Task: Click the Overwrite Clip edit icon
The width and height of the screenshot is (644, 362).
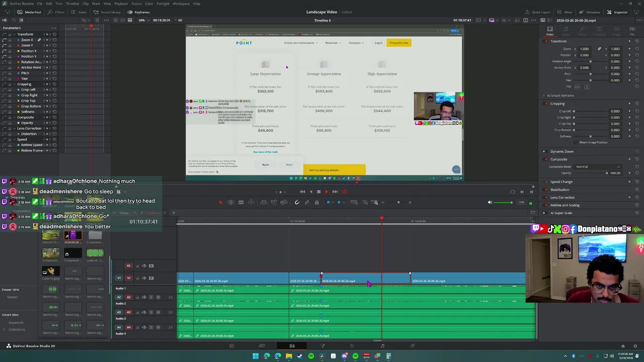Action: 274,202
